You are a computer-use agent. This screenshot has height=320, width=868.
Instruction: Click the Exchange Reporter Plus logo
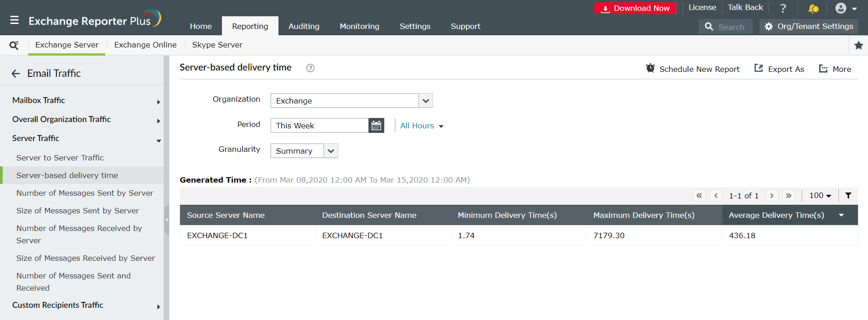point(94,19)
